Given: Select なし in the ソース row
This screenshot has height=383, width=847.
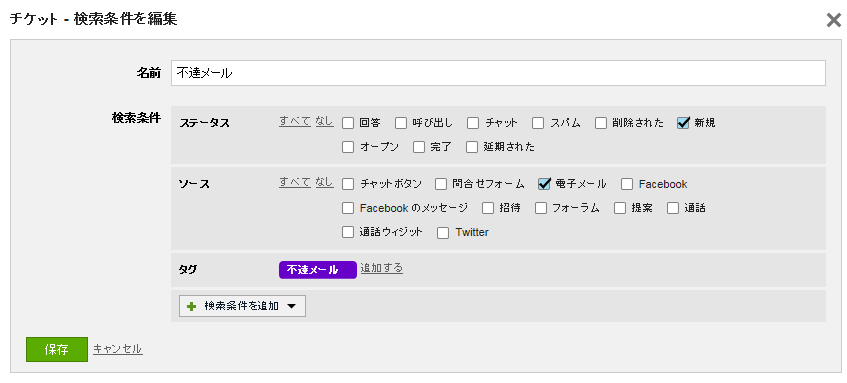Looking at the screenshot, I should click(325, 182).
